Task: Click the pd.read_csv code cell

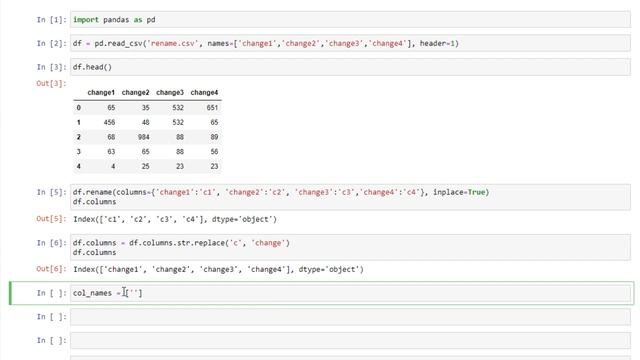Action: pyautogui.click(x=350, y=43)
